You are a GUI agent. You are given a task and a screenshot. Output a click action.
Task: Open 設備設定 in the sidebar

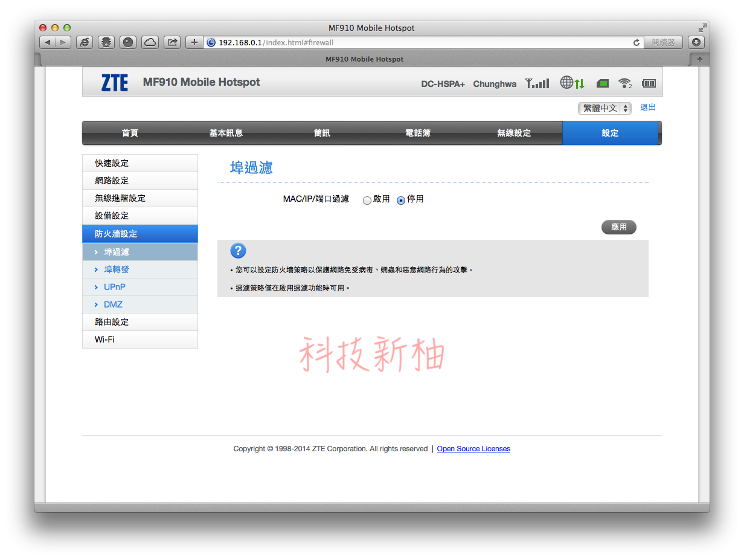pos(140,216)
